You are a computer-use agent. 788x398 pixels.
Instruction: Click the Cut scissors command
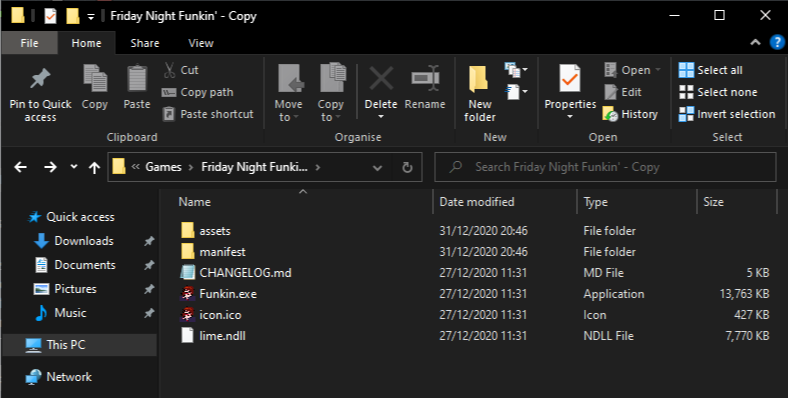[x=181, y=70]
